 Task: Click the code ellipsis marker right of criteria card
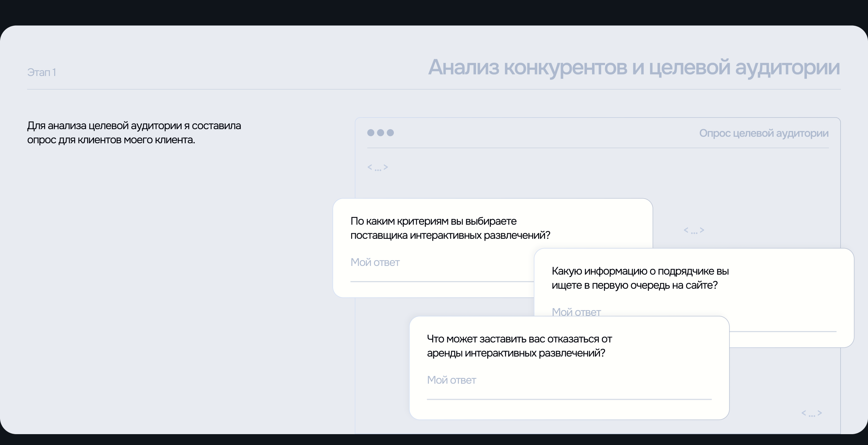694,230
